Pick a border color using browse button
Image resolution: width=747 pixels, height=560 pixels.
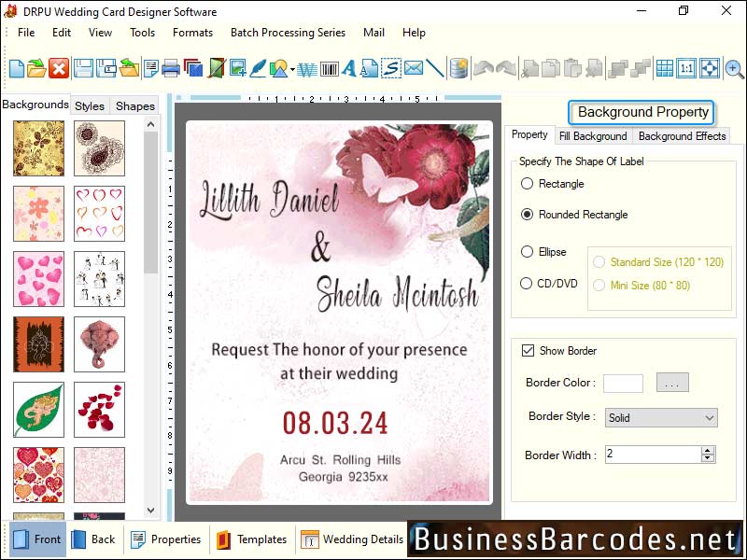pos(670,383)
